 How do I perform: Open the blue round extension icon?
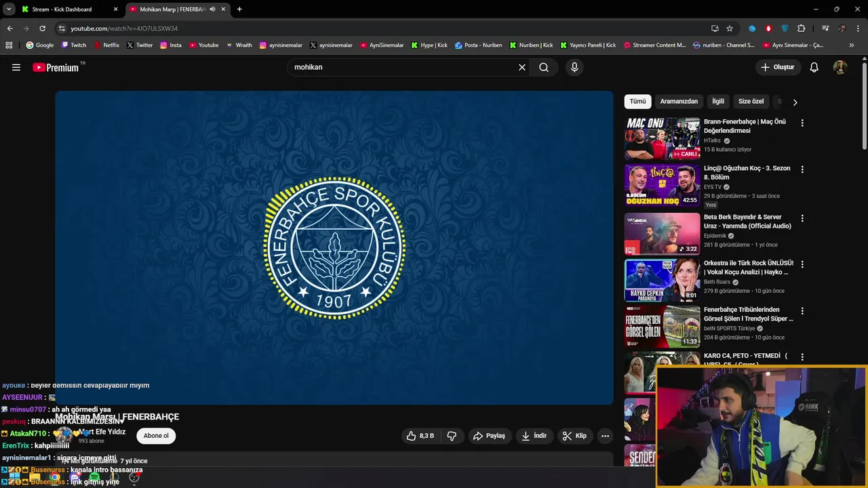pyautogui.click(x=752, y=28)
